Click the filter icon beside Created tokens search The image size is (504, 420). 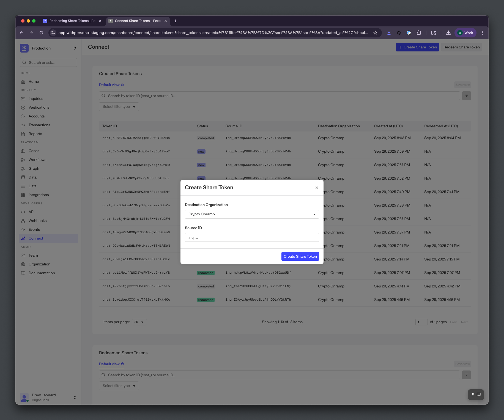[466, 96]
